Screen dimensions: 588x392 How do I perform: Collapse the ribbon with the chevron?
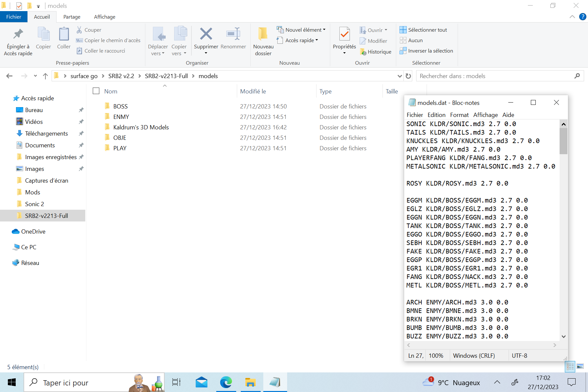pos(572,17)
